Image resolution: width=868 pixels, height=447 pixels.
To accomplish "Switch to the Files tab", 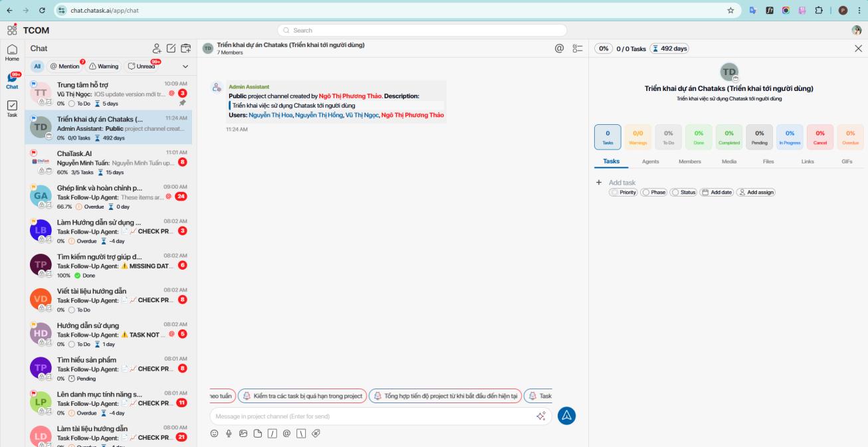I will pos(768,161).
